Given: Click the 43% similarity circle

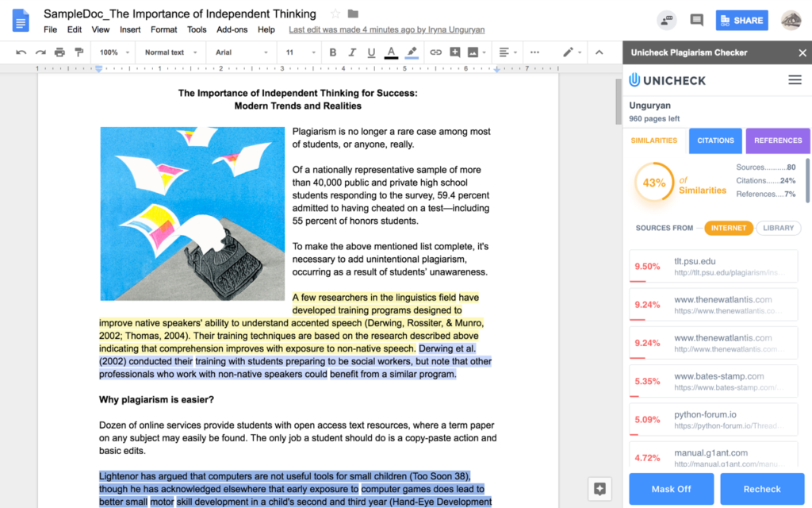Looking at the screenshot, I should pos(653,183).
